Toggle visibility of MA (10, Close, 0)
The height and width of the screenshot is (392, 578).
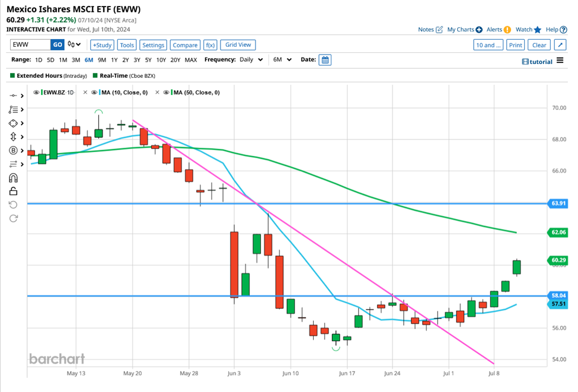tap(95, 93)
